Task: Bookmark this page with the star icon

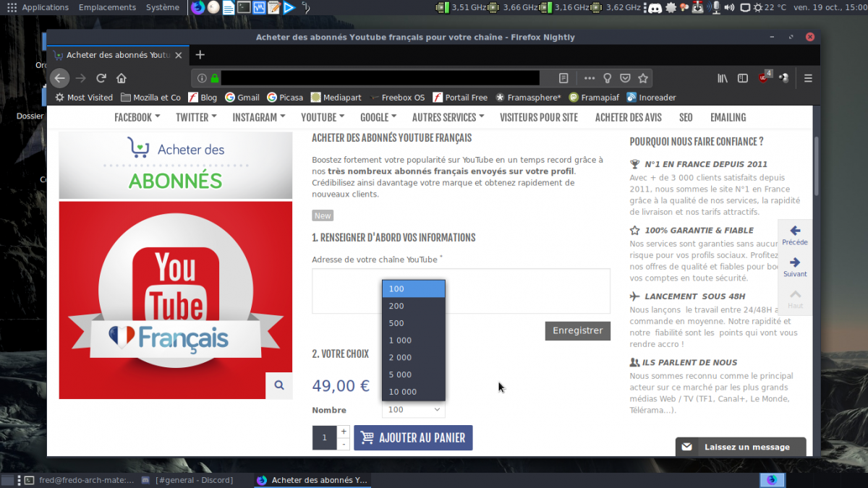Action: tap(643, 78)
